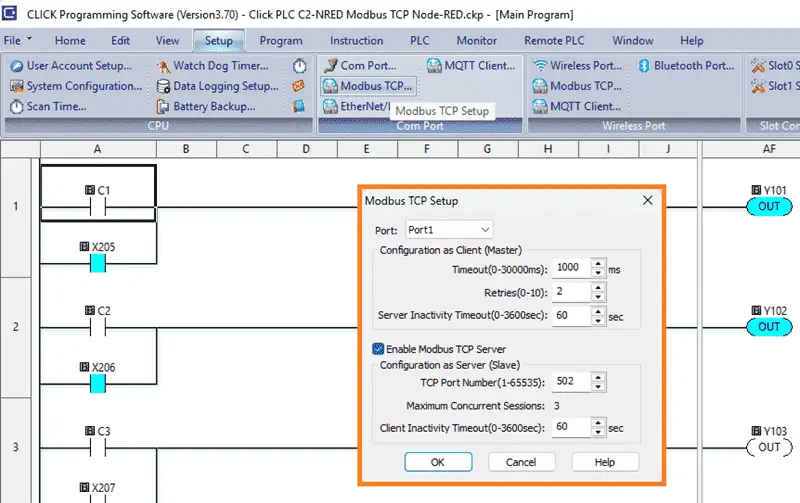Image resolution: width=800 pixels, height=503 pixels.
Task: Open Modbus TCP in Com Port group
Action: click(x=368, y=86)
